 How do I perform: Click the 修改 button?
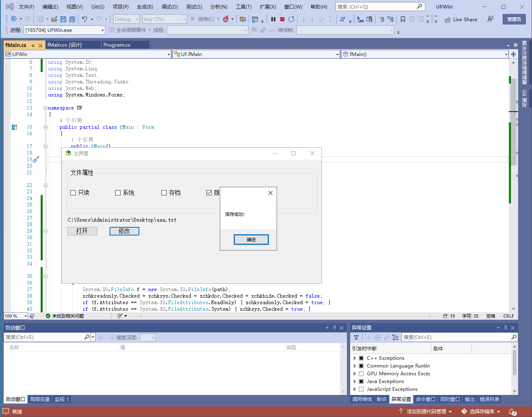[x=124, y=231]
